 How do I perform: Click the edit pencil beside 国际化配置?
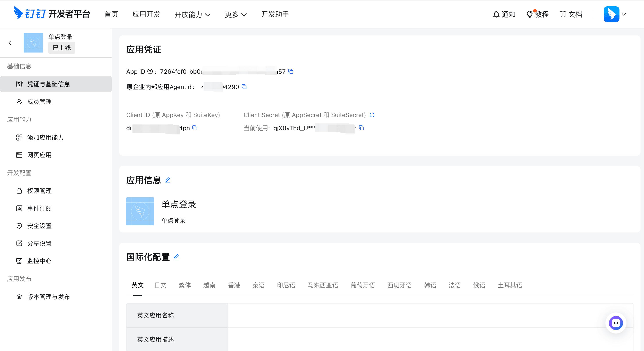177,256
